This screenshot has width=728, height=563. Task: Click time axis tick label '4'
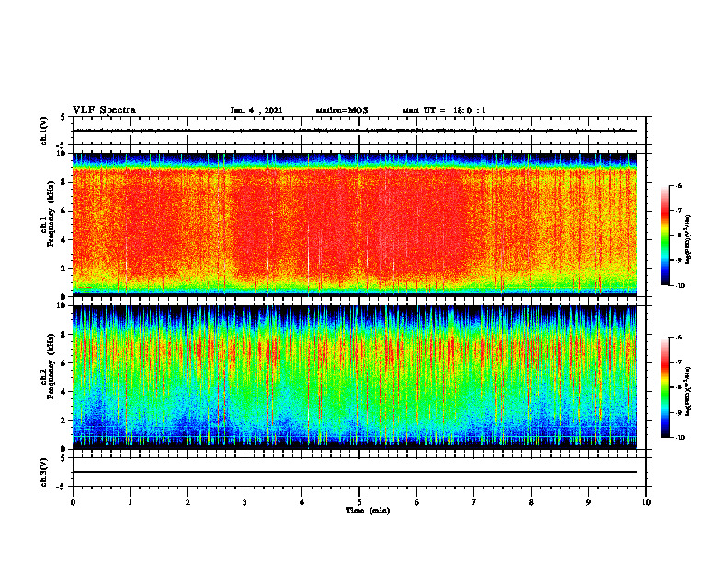tap(302, 502)
